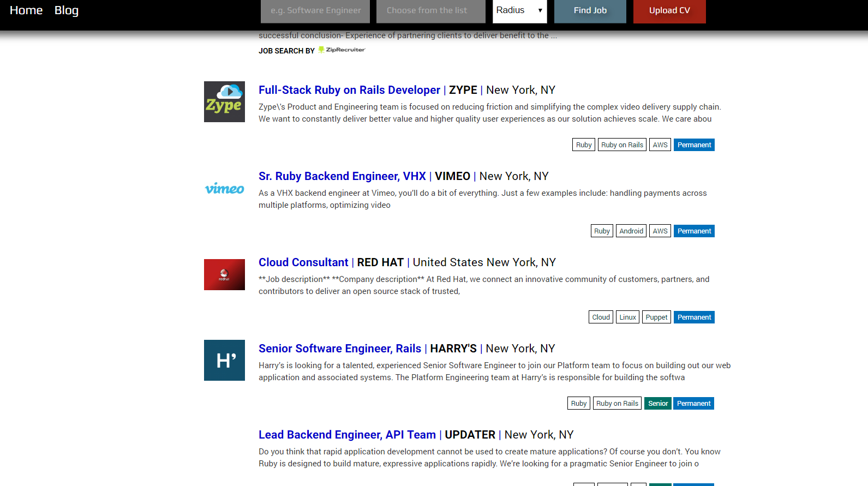
Task: Click the 'Choose from the list' location field
Action: (431, 11)
